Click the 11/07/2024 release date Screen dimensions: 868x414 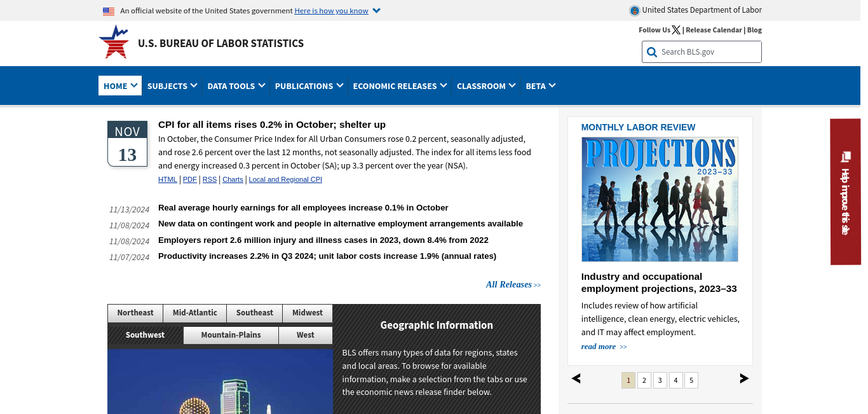[129, 257]
